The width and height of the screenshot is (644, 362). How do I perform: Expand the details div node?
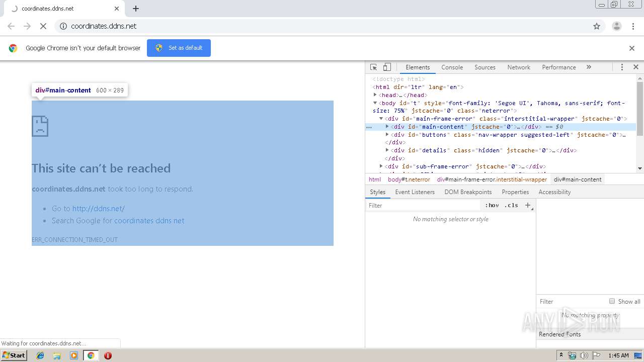387,150
